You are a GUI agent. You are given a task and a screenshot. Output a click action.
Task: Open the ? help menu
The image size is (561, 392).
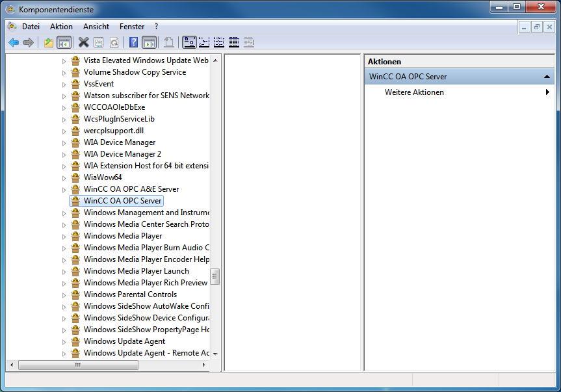click(x=157, y=27)
